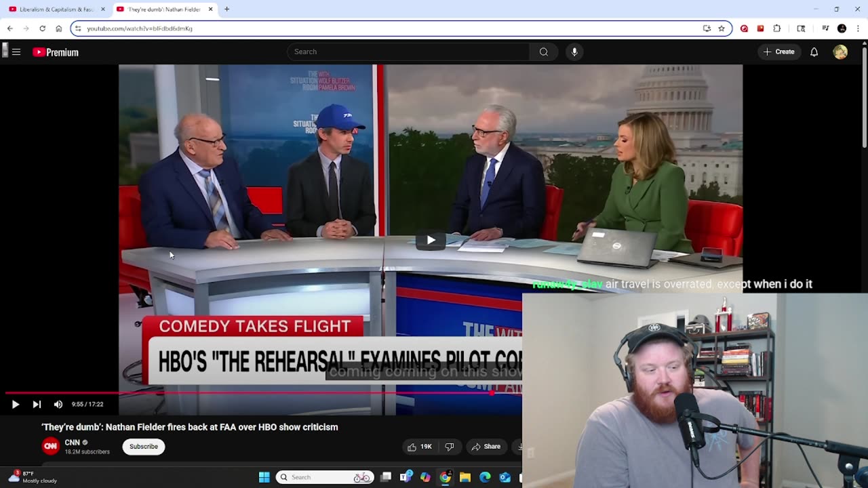The width and height of the screenshot is (868, 488).
Task: Open Chrome three-dot menu
Action: (858, 28)
